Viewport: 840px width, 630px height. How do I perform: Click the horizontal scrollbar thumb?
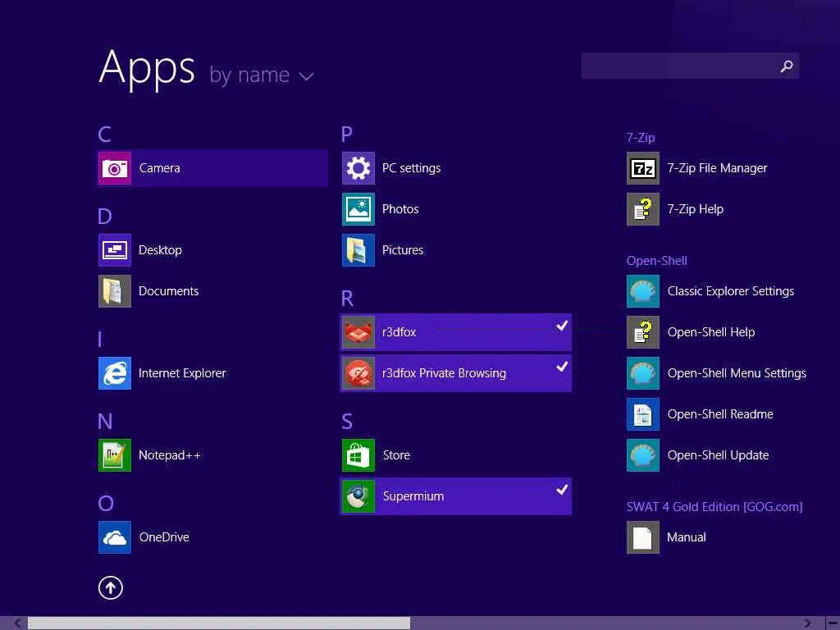[219, 623]
